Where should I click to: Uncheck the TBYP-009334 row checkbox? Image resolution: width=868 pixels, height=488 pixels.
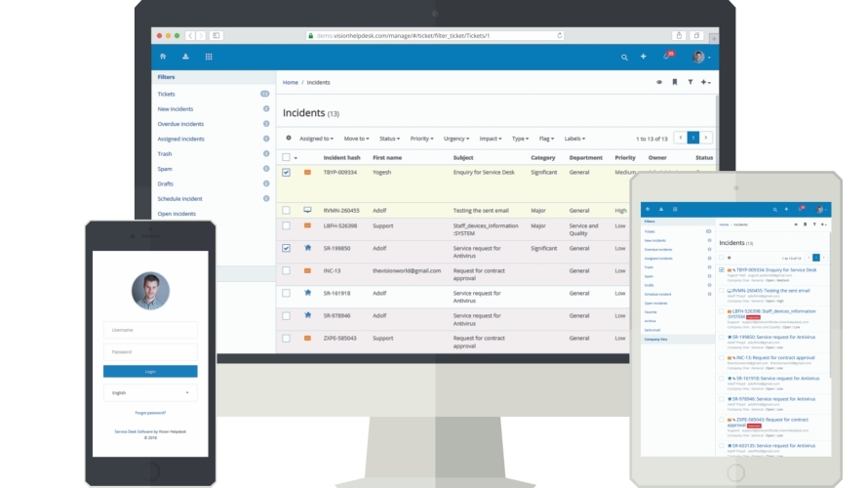coord(286,173)
